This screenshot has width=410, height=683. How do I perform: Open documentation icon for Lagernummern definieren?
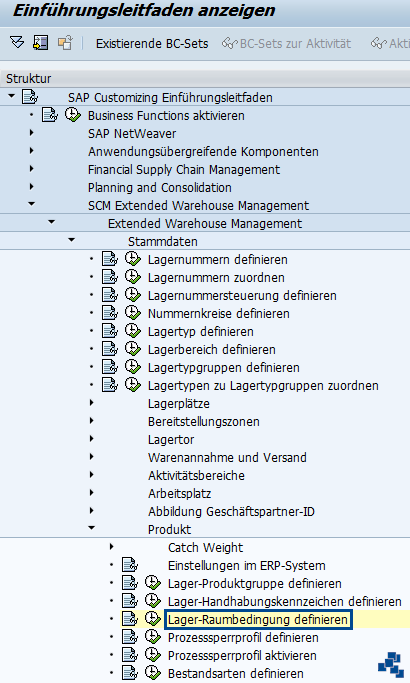110,259
